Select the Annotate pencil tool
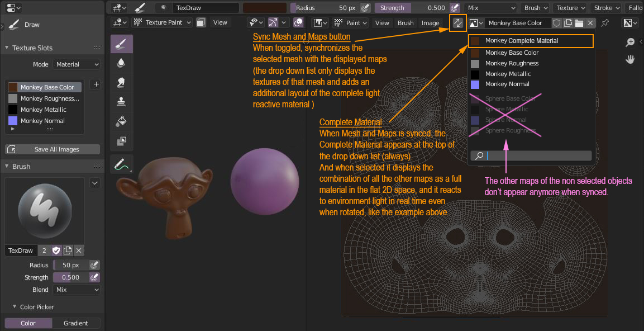Screen dimensions: 644x331 [122, 164]
